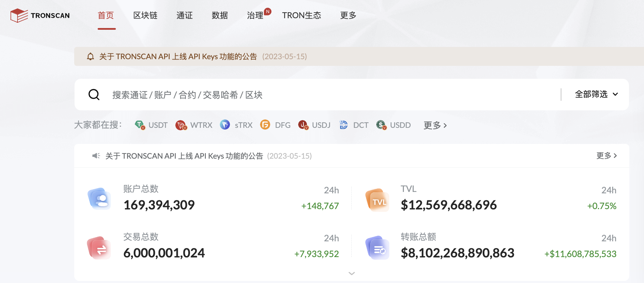This screenshot has width=644, height=283.
Task: Click total accounts value 169,394,309
Action: coord(159,205)
